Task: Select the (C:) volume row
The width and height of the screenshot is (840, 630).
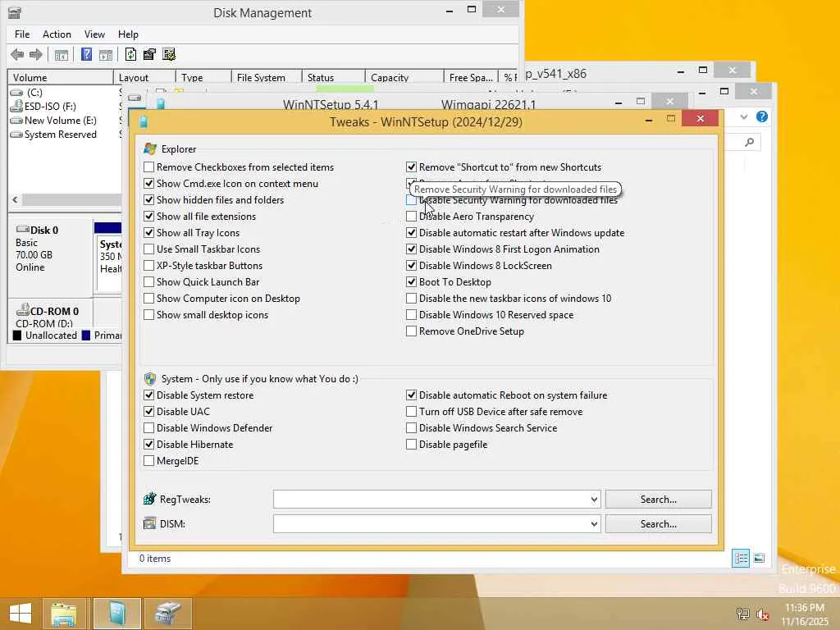Action: [x=34, y=92]
